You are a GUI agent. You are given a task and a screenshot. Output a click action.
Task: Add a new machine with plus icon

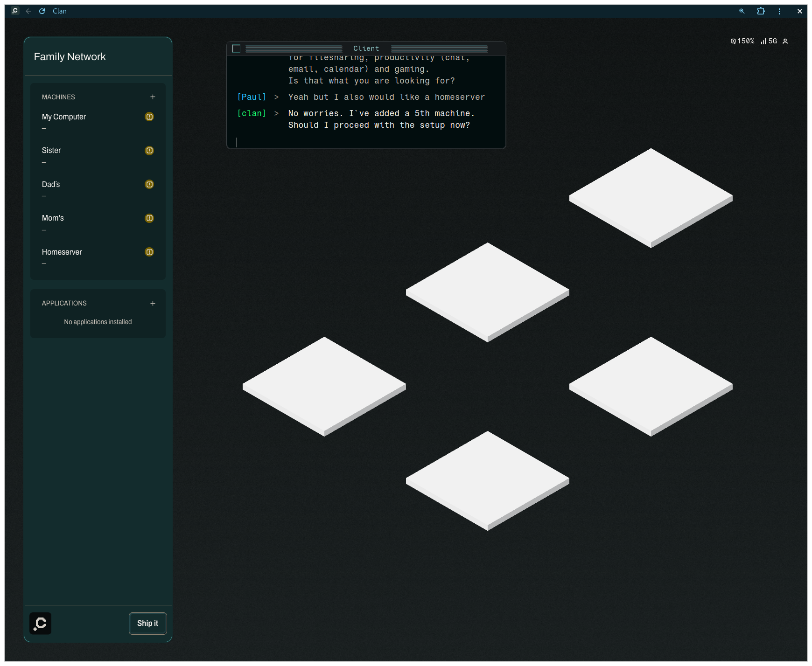[153, 97]
